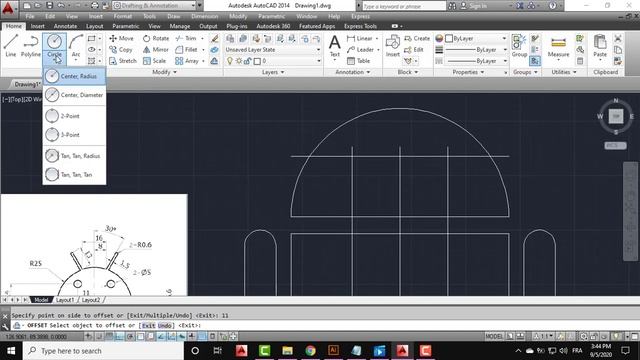Toggle layer lock padlock icon
Viewport: 640px width, 360px height.
point(247,61)
